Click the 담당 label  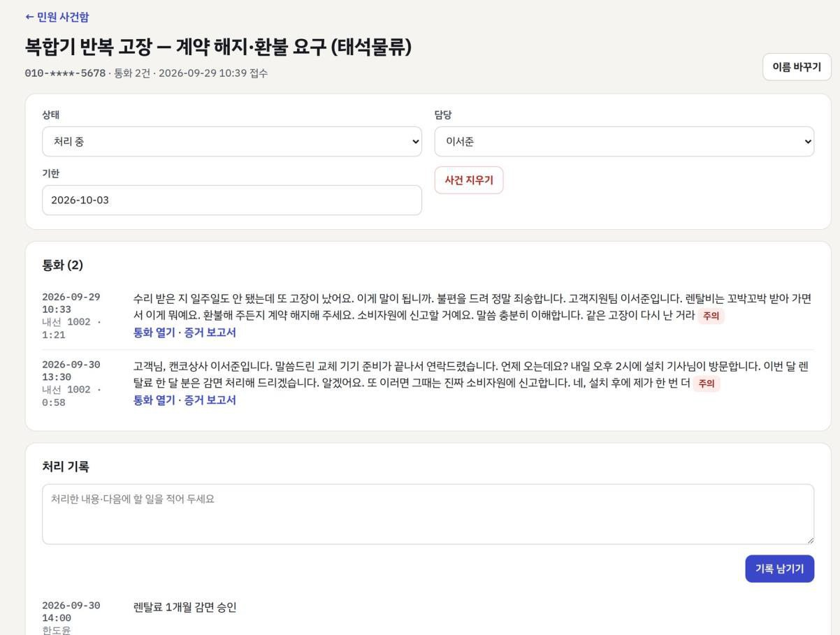[443, 115]
